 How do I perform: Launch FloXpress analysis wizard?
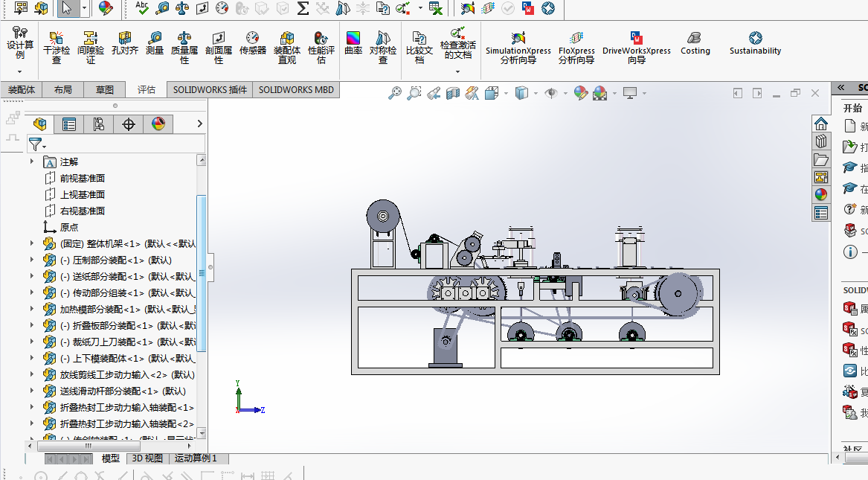pyautogui.click(x=576, y=48)
